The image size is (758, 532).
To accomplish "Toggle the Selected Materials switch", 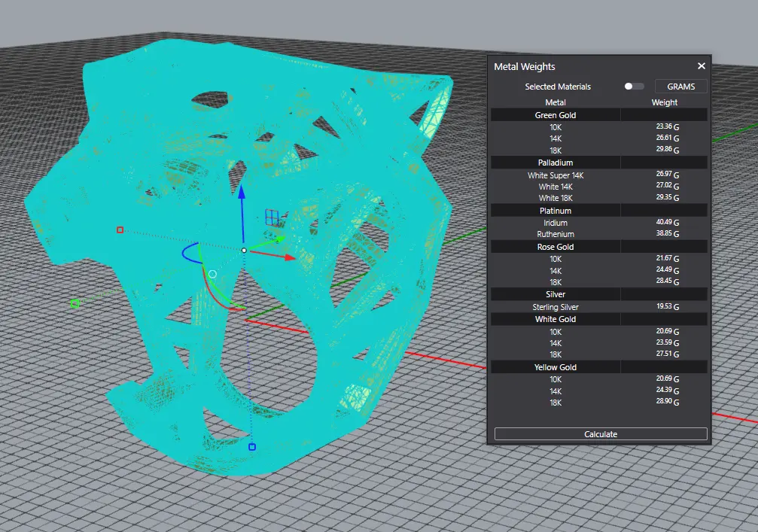I will (x=634, y=87).
